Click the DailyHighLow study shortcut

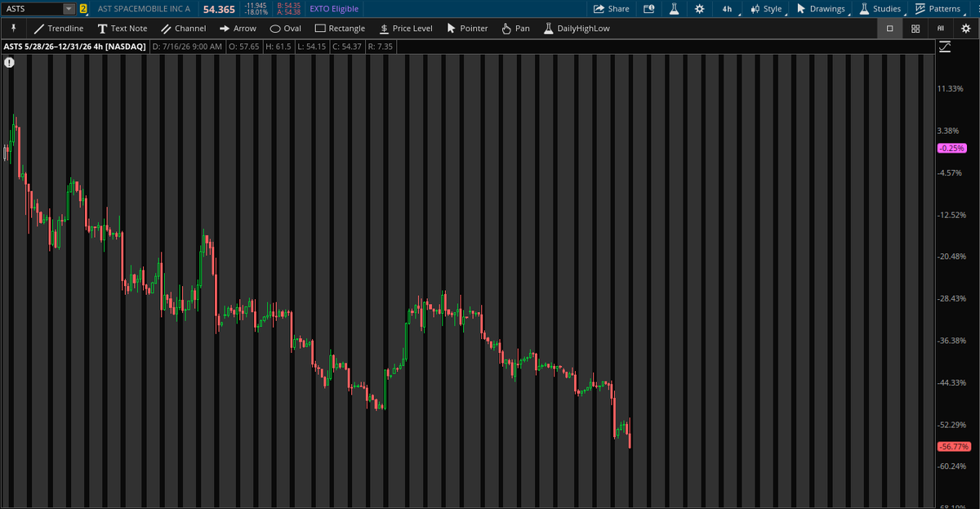pyautogui.click(x=577, y=28)
